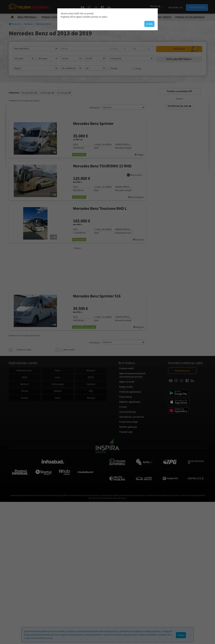Click the Model input field
The height and width of the screenshot is (644, 215).
84,48
